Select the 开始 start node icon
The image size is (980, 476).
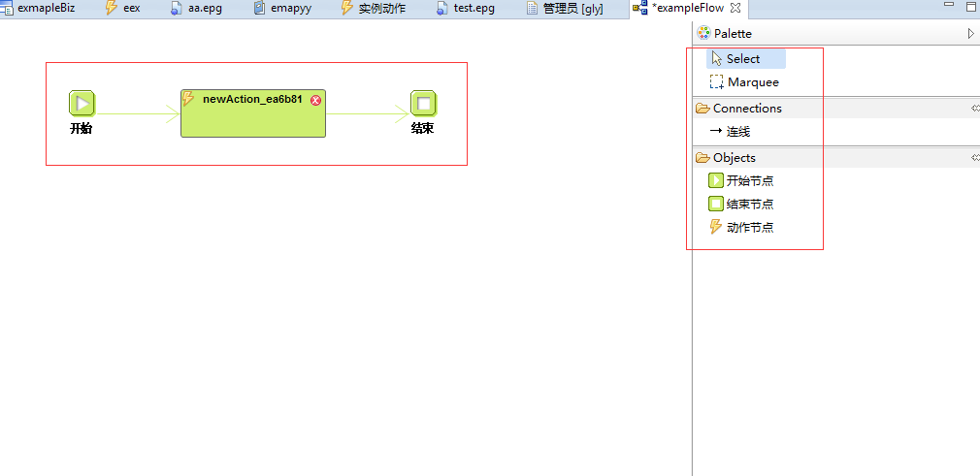(82, 104)
